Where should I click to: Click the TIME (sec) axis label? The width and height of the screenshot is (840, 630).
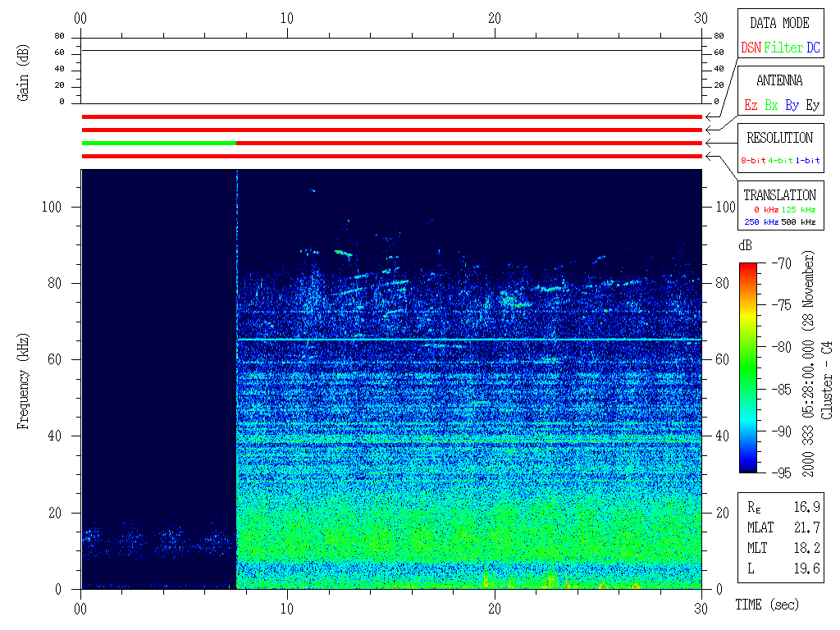click(765, 605)
